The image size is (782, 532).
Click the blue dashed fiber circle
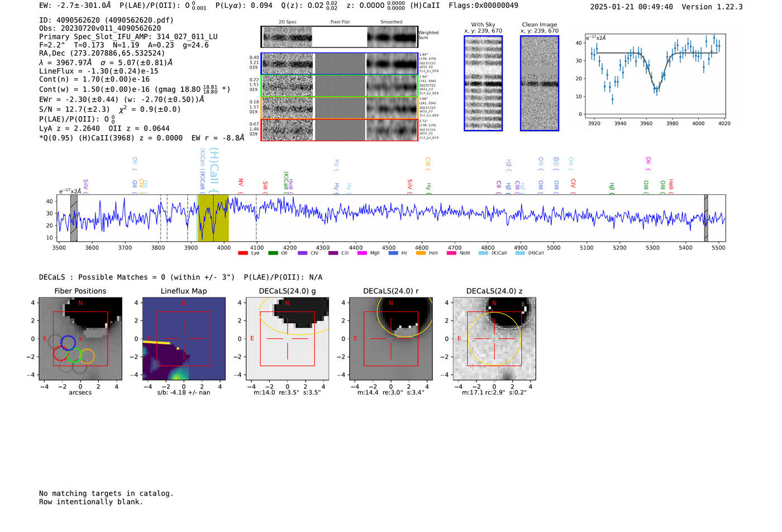click(68, 343)
